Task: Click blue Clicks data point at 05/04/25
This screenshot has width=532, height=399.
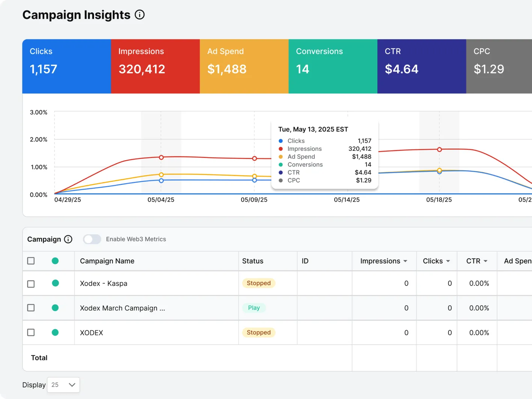Action: tap(161, 180)
